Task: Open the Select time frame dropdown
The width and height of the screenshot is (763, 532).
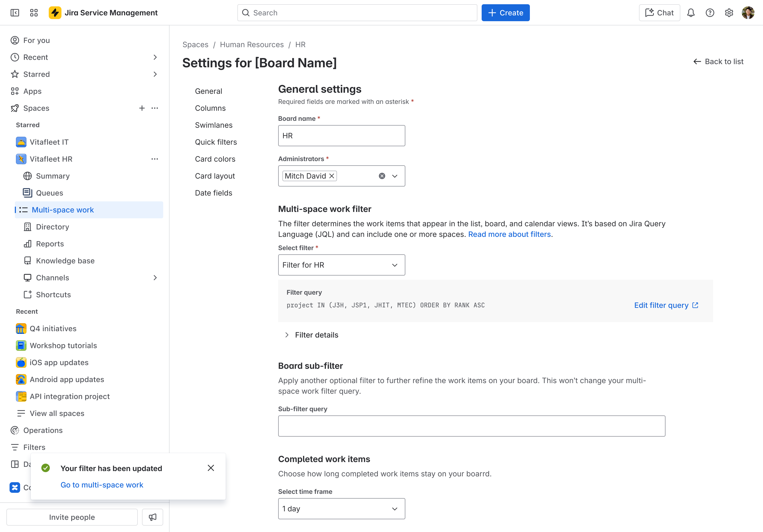Action: (x=341, y=508)
